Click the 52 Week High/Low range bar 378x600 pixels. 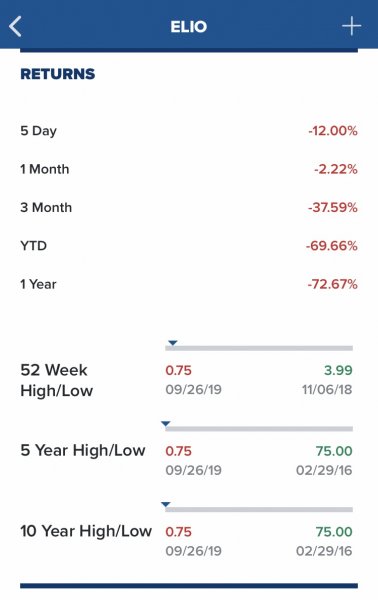[259, 348]
